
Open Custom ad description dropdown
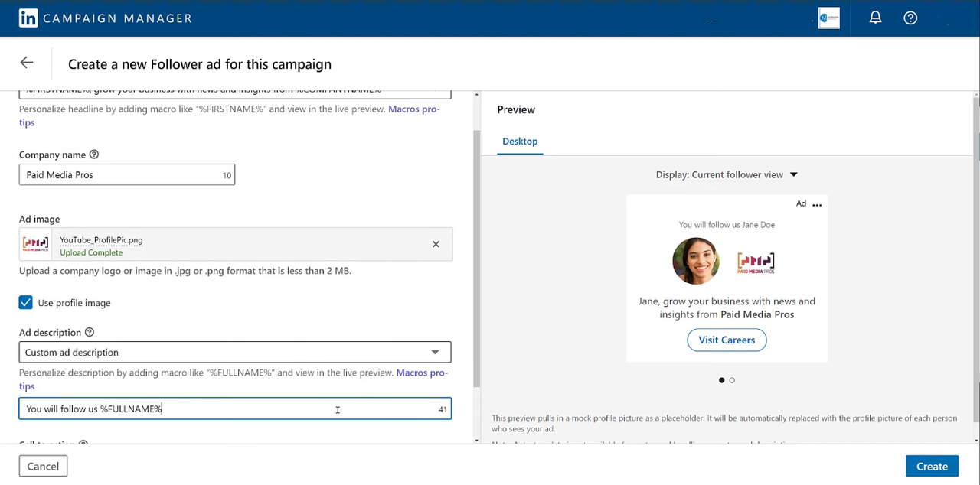pyautogui.click(x=235, y=352)
